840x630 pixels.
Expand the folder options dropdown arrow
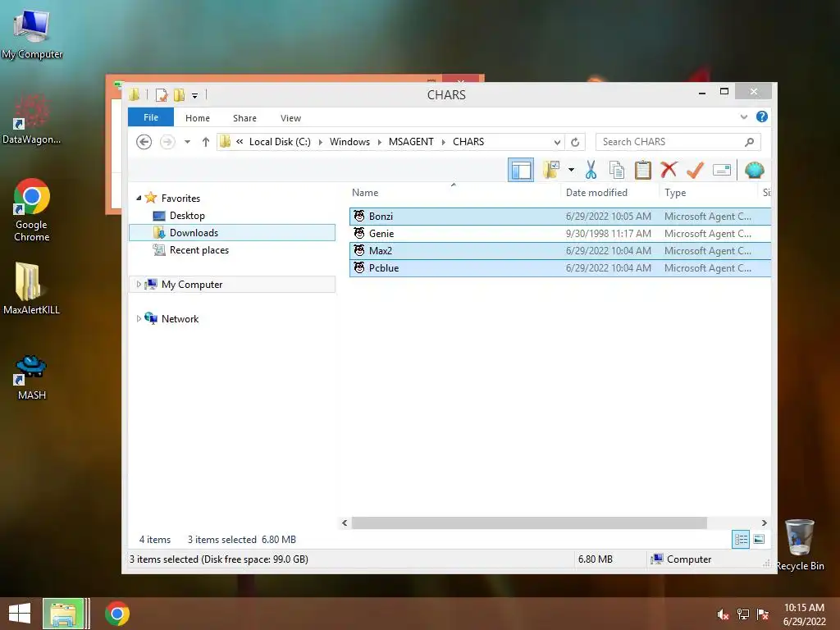[x=571, y=171]
